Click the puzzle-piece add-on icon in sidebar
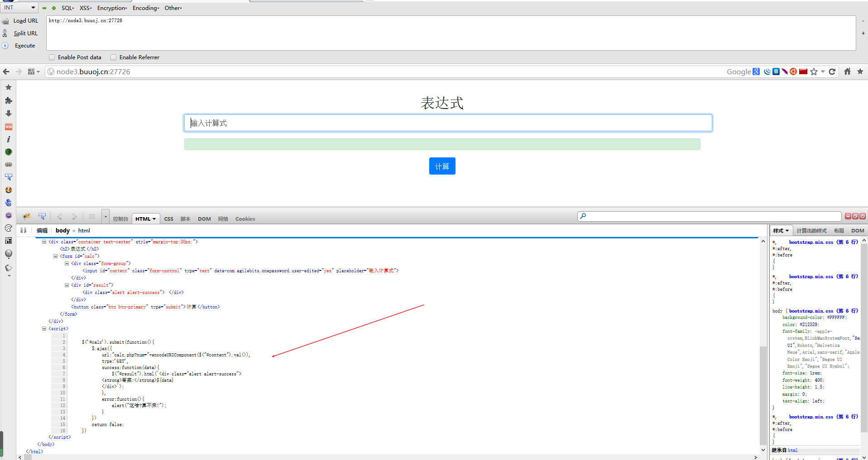This screenshot has height=460, width=868. tap(8, 100)
